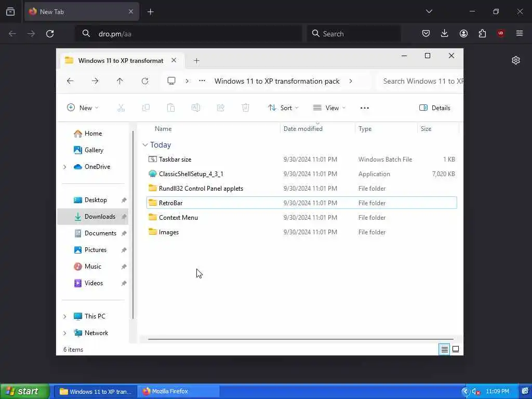The width and height of the screenshot is (532, 399).
Task: Refresh the File Explorer folder view
Action: tap(145, 81)
